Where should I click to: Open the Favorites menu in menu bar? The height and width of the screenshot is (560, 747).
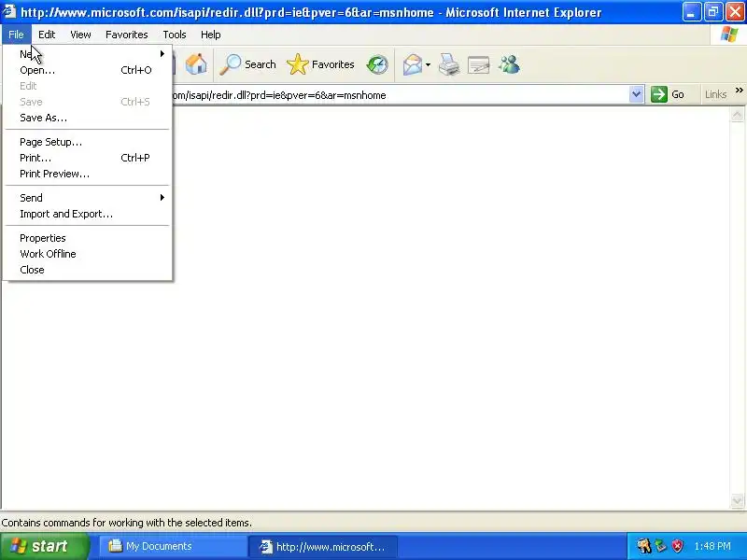point(127,35)
